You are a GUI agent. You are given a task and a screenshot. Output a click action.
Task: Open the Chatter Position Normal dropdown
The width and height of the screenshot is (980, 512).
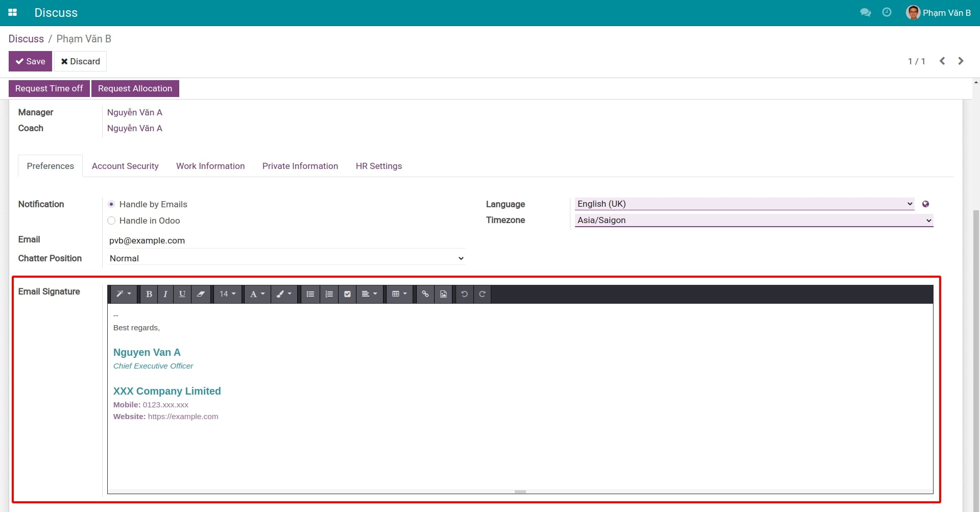click(286, 258)
